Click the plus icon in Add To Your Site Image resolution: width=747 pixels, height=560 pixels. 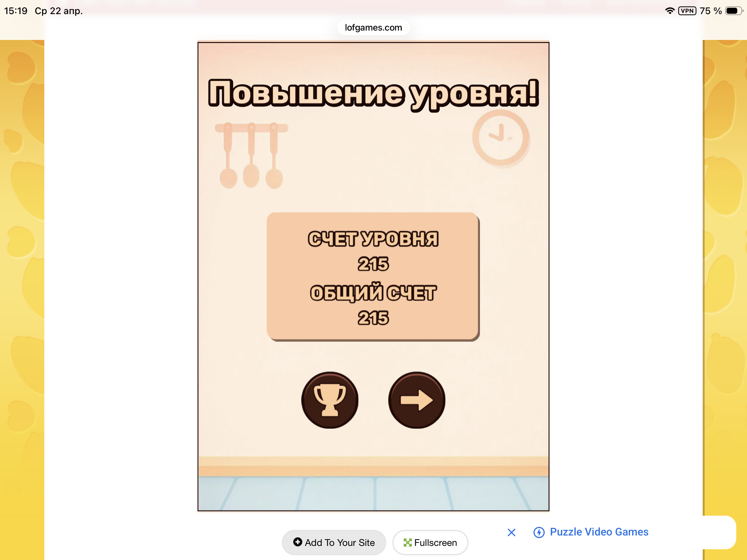[x=298, y=542]
